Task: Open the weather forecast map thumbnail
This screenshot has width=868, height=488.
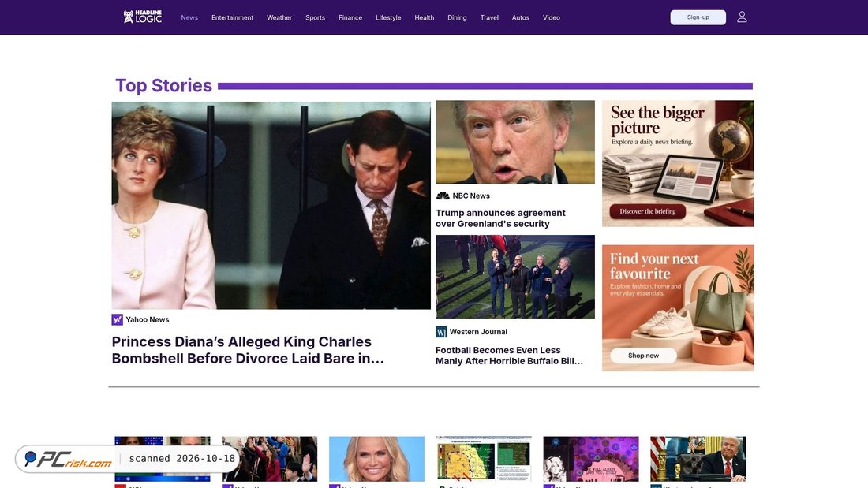Action: [x=484, y=459]
